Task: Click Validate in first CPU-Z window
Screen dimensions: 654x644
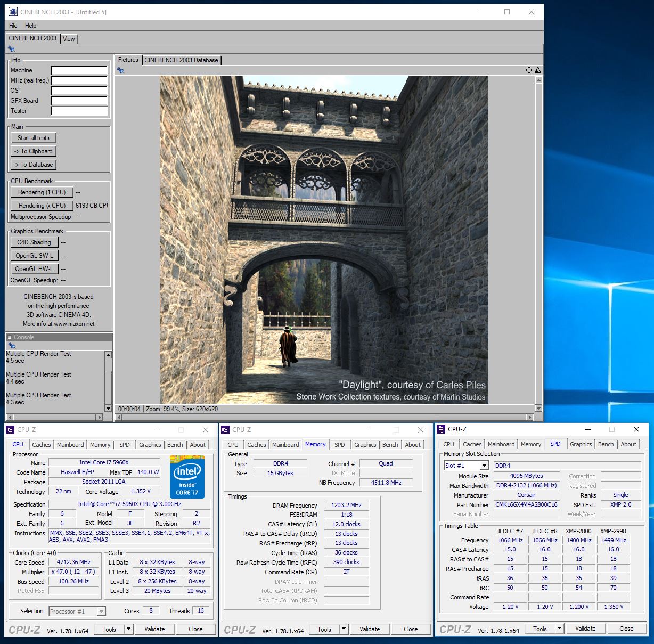Action: click(x=154, y=629)
